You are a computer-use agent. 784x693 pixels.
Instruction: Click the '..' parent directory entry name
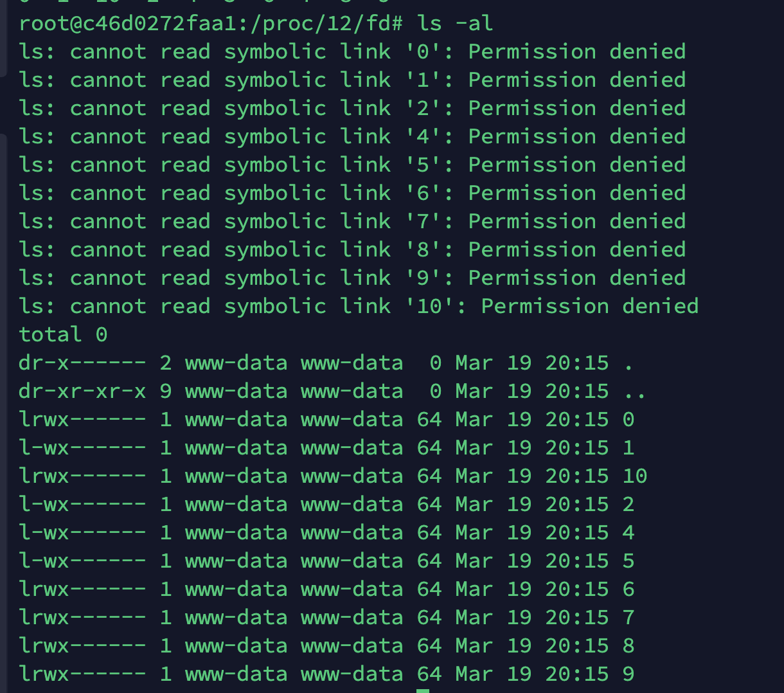(x=635, y=393)
